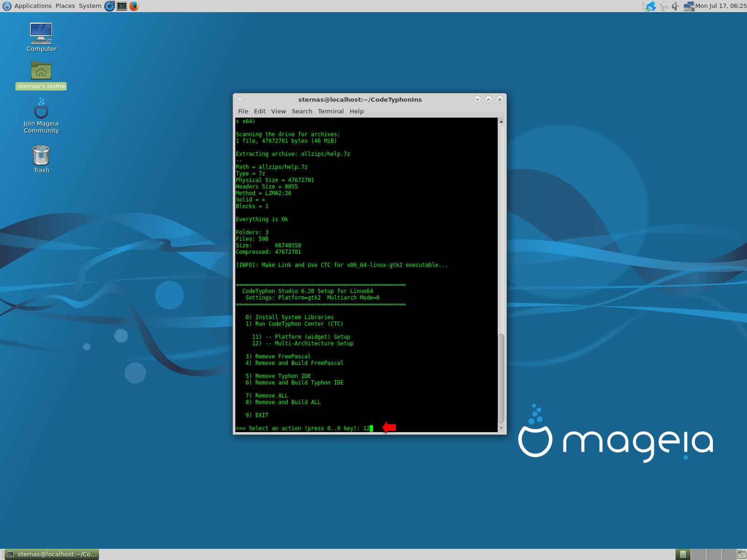Open the terminal window menu dot icon
Screen dimensions: 747x560
tap(240, 99)
